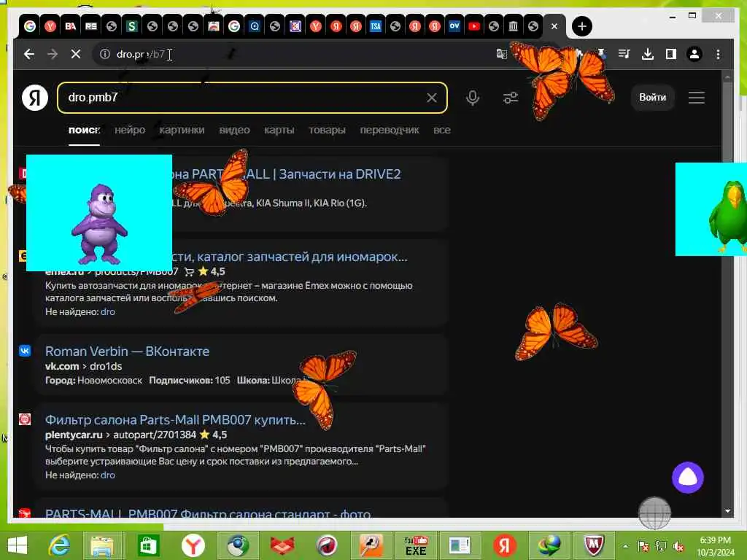Click the green parrot character

point(727,216)
